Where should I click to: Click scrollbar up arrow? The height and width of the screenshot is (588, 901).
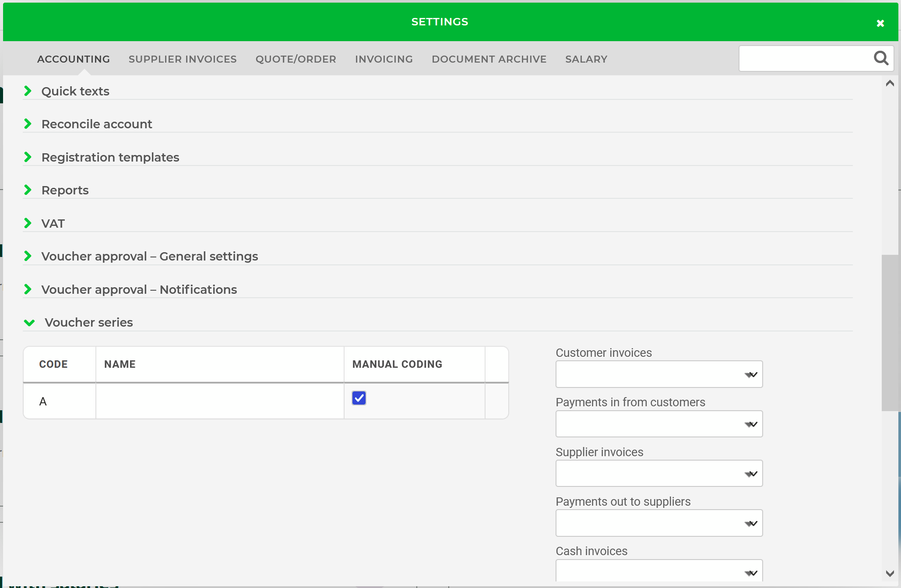(x=890, y=83)
